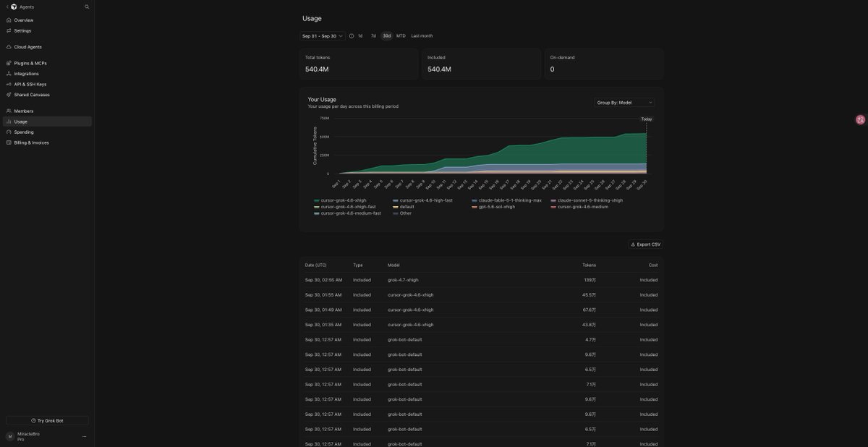The height and width of the screenshot is (447, 868).
Task: Open search with the magnifier icon
Action: 87,7
